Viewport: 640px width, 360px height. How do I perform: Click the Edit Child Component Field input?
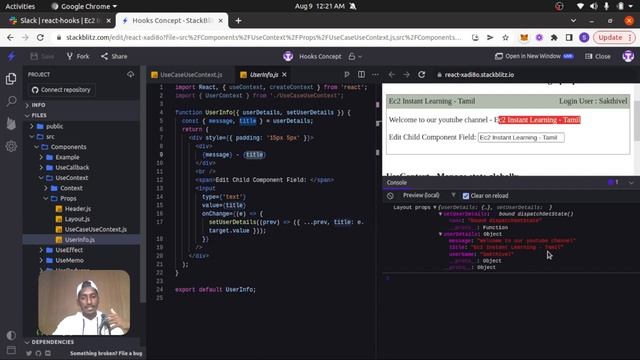(521, 138)
